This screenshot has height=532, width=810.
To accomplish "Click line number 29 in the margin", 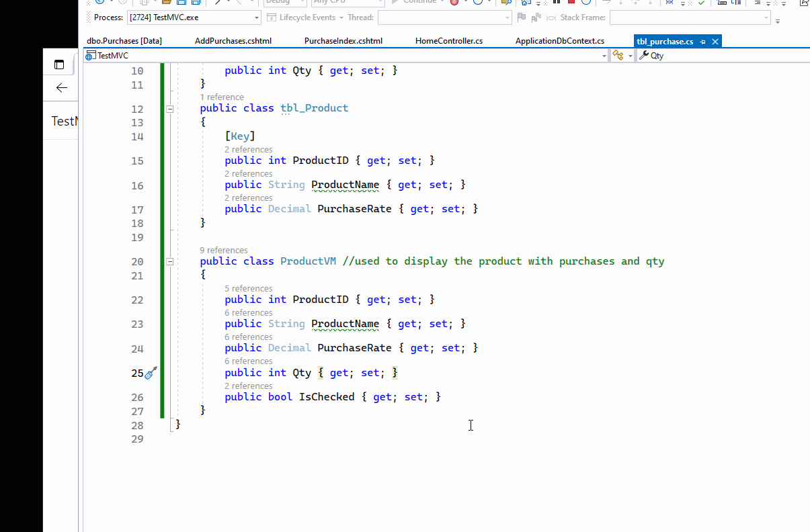I will coord(137,439).
